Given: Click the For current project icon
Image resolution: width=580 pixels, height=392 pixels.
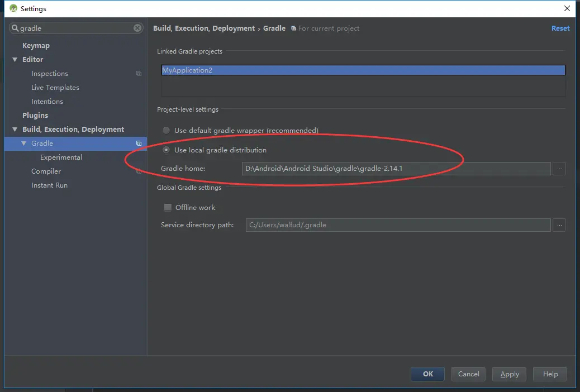Looking at the screenshot, I should point(293,28).
